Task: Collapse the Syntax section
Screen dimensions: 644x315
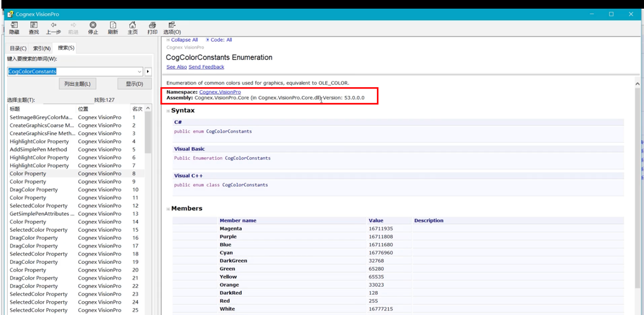Action: pos(169,110)
